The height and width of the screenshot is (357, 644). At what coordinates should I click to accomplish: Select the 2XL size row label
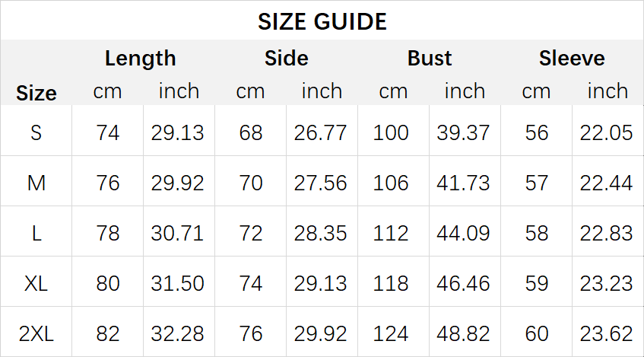(x=36, y=333)
